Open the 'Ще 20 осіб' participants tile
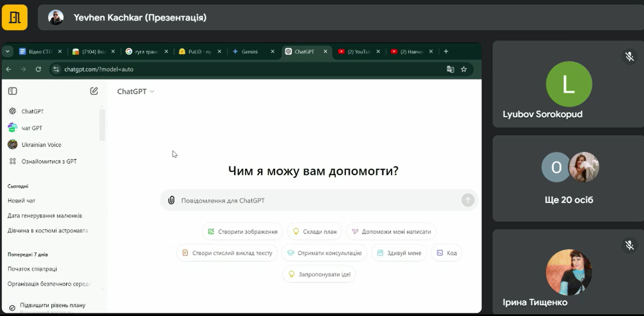Image resolution: width=644 pixels, height=316 pixels. pos(568,178)
